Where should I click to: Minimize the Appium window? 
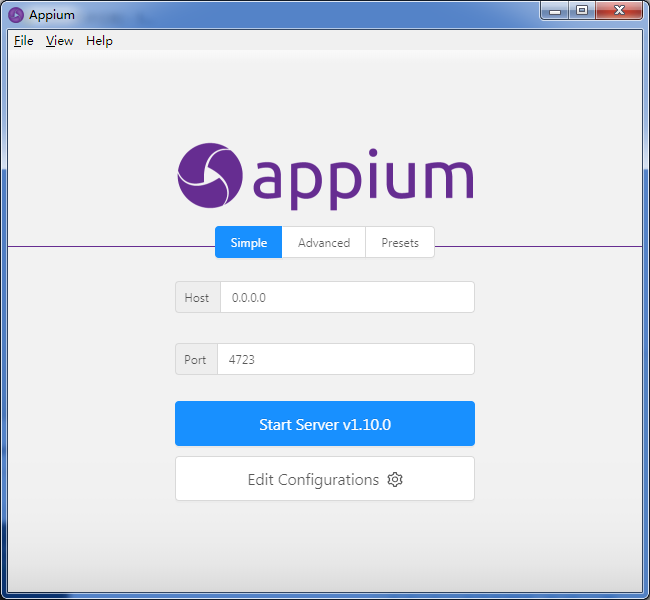(555, 11)
